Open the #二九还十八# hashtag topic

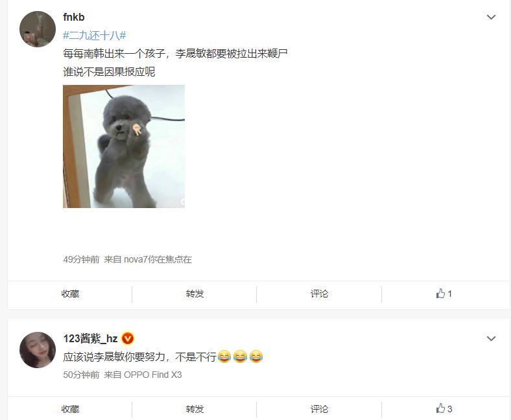pos(95,35)
